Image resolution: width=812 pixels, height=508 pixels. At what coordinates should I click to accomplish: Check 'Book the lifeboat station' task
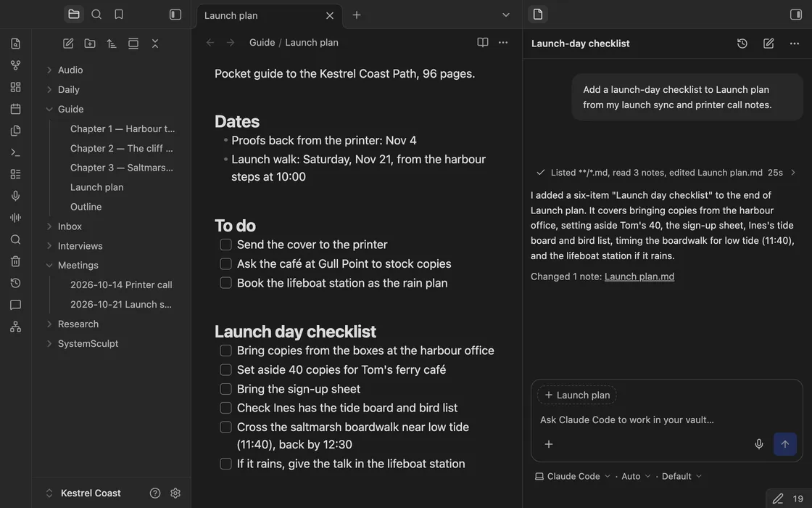[x=225, y=283]
